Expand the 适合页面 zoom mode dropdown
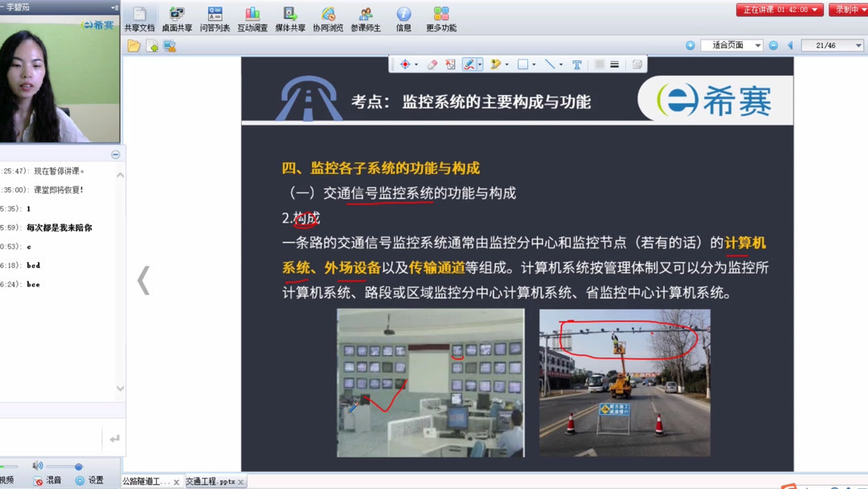The width and height of the screenshot is (868, 489). point(756,45)
